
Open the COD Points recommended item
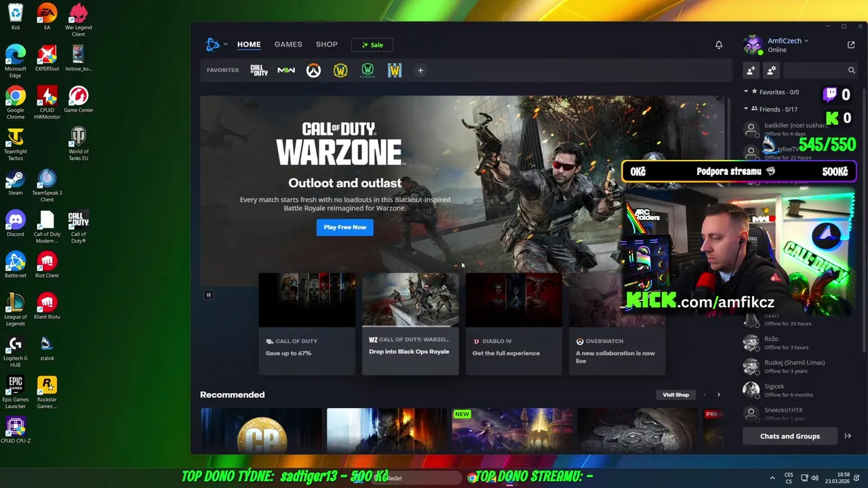coord(262,430)
